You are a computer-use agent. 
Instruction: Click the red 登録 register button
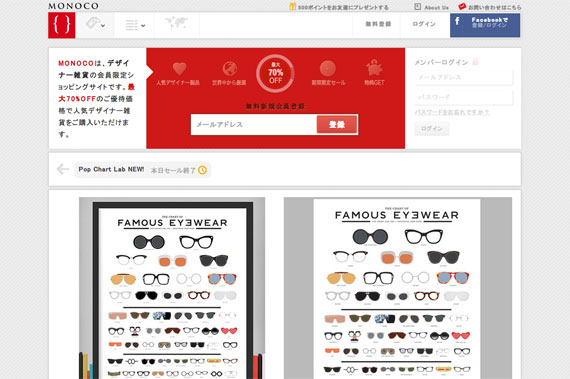tap(337, 125)
